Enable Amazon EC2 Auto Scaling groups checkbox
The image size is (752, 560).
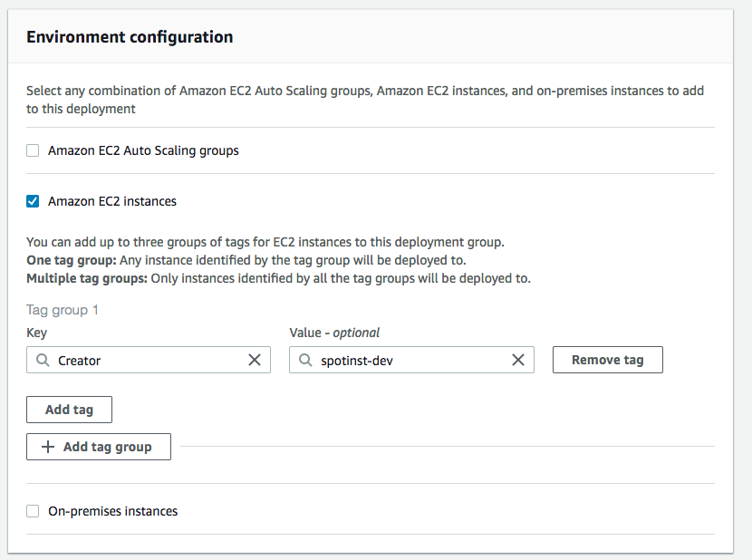click(33, 150)
